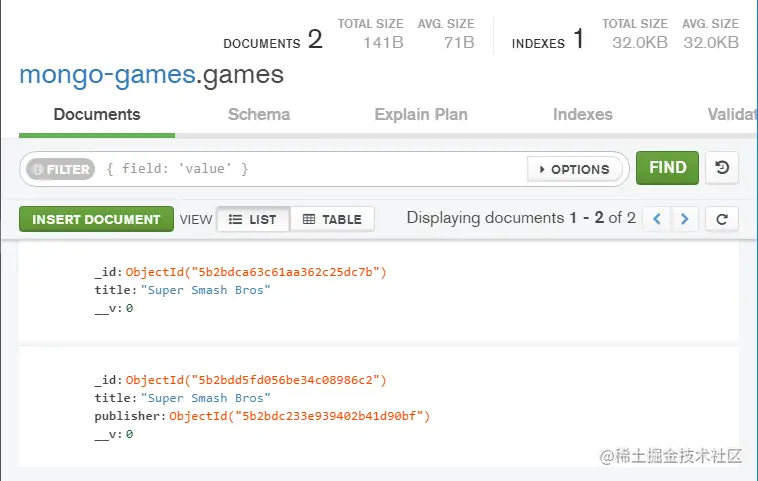Click the query history reset icon
This screenshot has width=758, height=481.
tap(722, 168)
